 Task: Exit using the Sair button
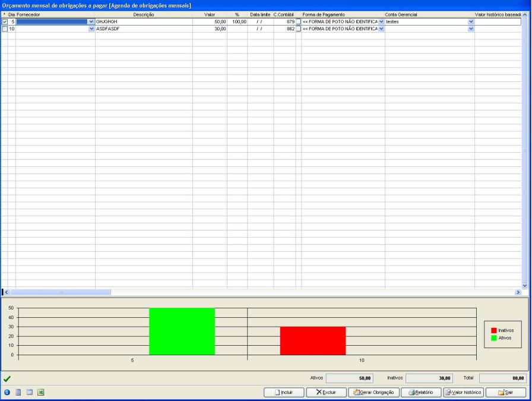pos(506,392)
